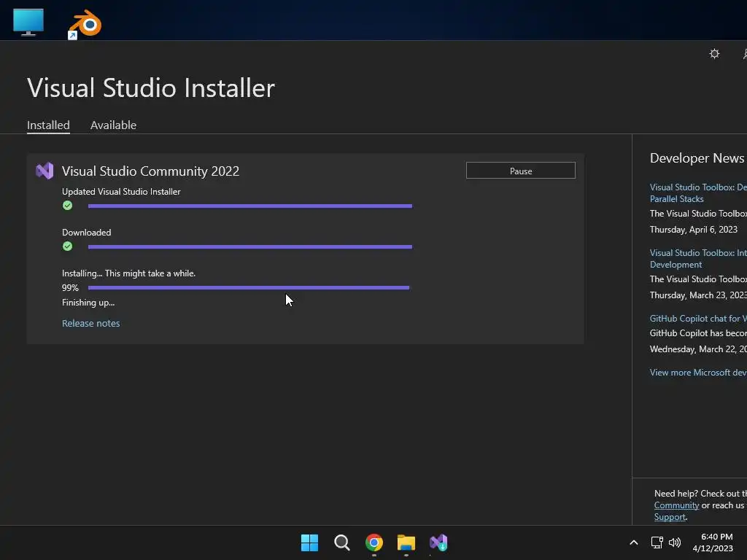Click View more Microsoft developer news link

pyautogui.click(x=698, y=373)
